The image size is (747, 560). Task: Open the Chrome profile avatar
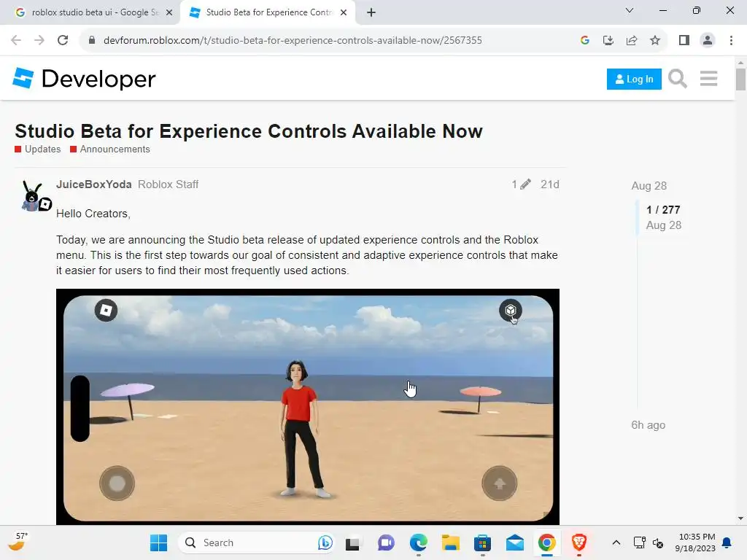pyautogui.click(x=708, y=41)
